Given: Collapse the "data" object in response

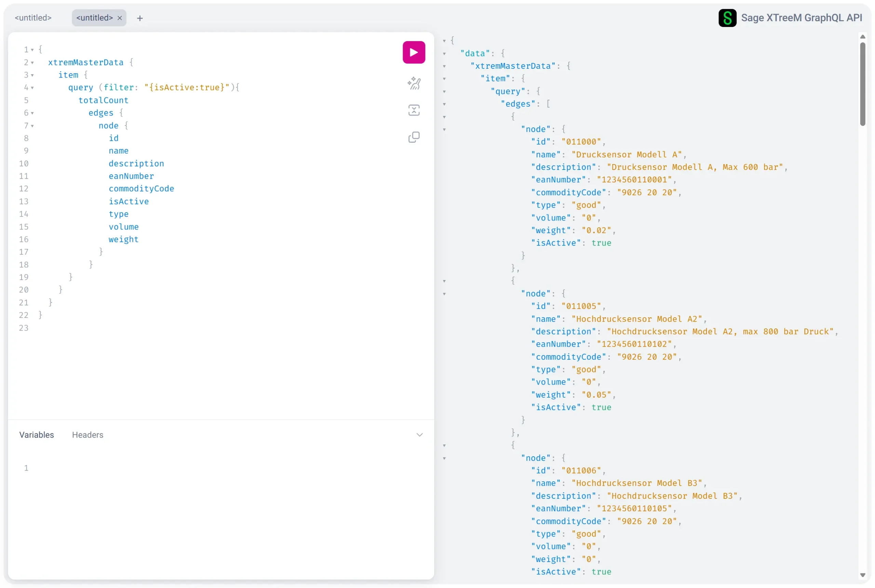Looking at the screenshot, I should pyautogui.click(x=444, y=54).
